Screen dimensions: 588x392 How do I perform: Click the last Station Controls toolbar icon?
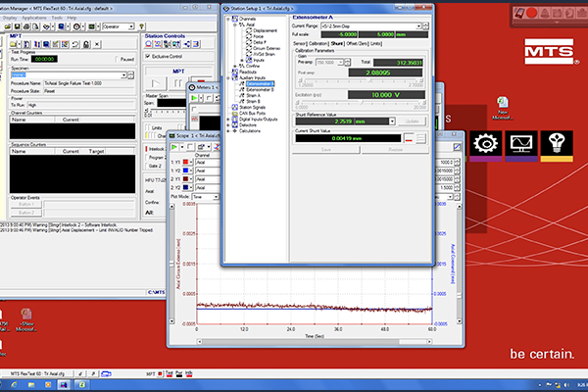(197, 44)
